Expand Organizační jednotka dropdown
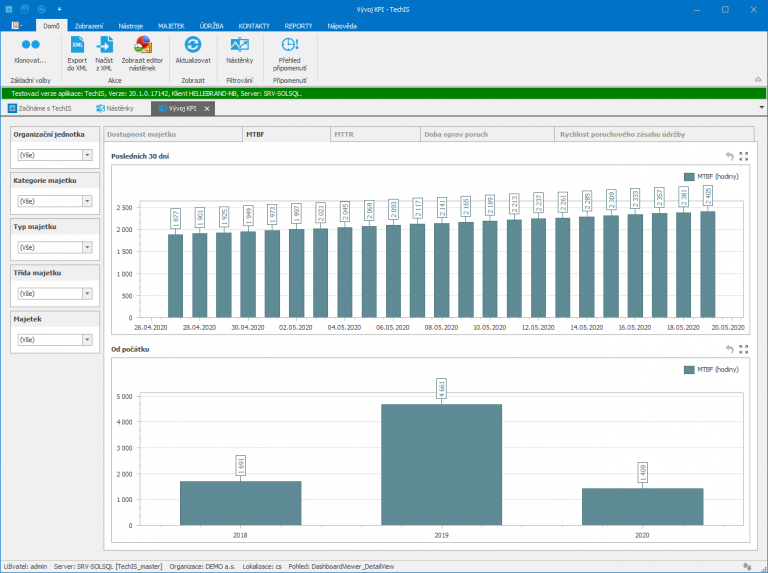 [x=87, y=155]
